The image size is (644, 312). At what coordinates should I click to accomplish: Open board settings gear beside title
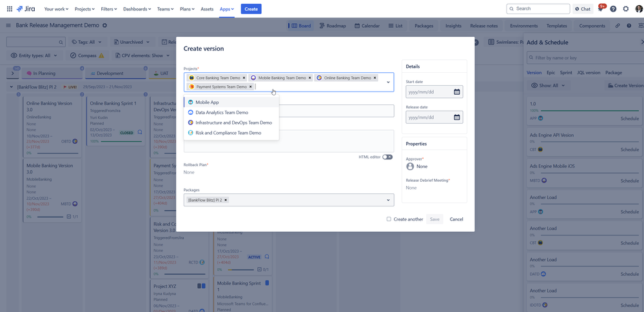[104, 25]
